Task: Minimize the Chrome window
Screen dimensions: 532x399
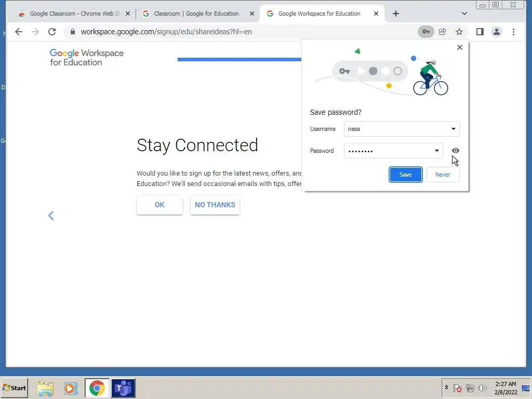Action: 483,5
